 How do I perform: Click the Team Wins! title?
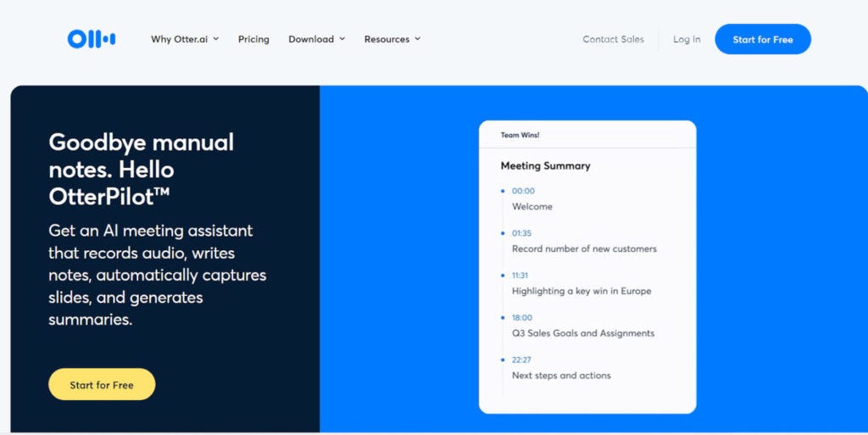(x=520, y=135)
